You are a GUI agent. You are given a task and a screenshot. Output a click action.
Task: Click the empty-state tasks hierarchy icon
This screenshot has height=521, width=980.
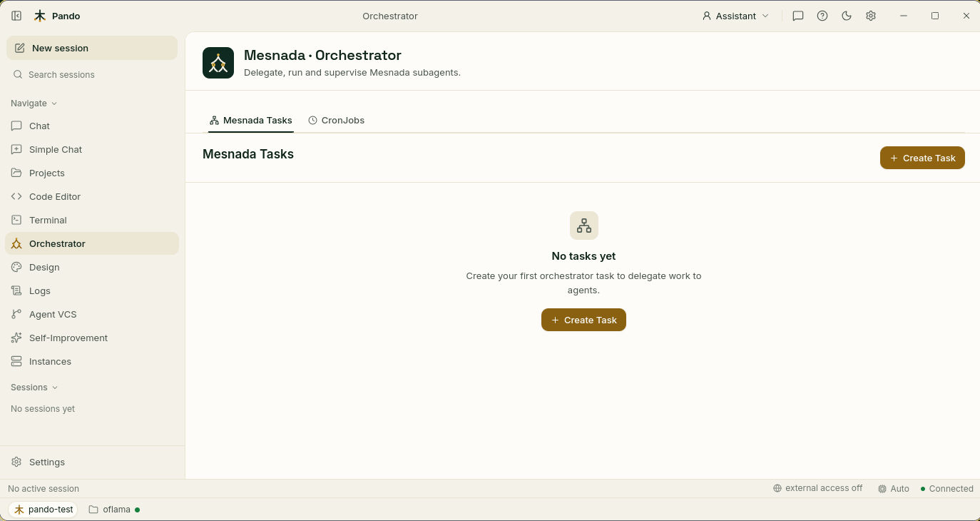click(584, 226)
